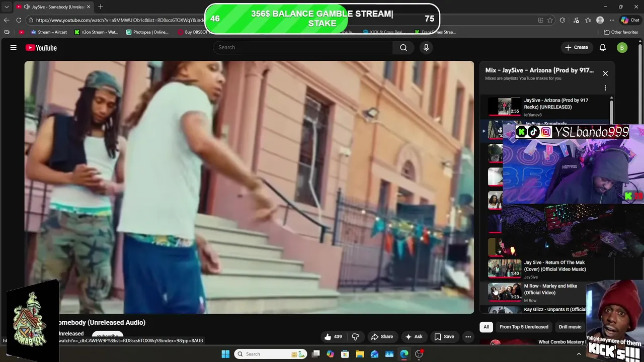Open the Stream – Aircast bookmark
The width and height of the screenshot is (644, 362).
click(49, 32)
